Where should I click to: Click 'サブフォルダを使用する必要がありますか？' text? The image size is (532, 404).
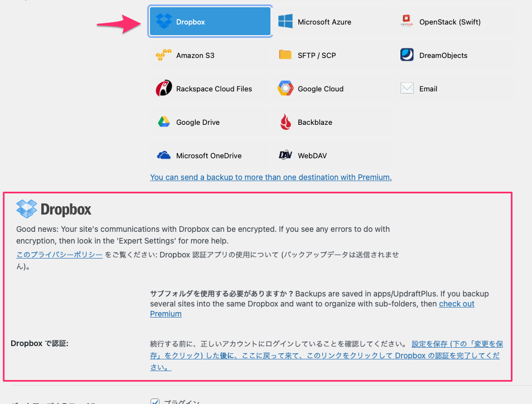[221, 294]
